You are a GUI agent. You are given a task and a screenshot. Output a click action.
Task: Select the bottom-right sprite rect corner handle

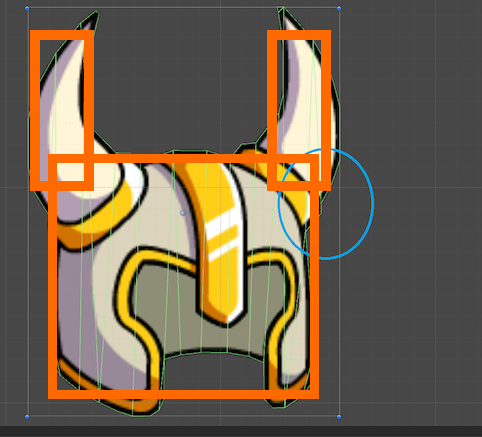(x=339, y=417)
